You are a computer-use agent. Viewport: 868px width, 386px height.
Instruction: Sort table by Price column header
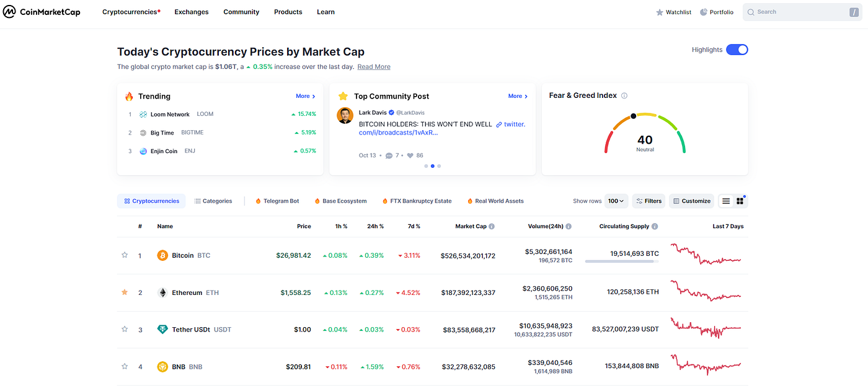point(304,227)
